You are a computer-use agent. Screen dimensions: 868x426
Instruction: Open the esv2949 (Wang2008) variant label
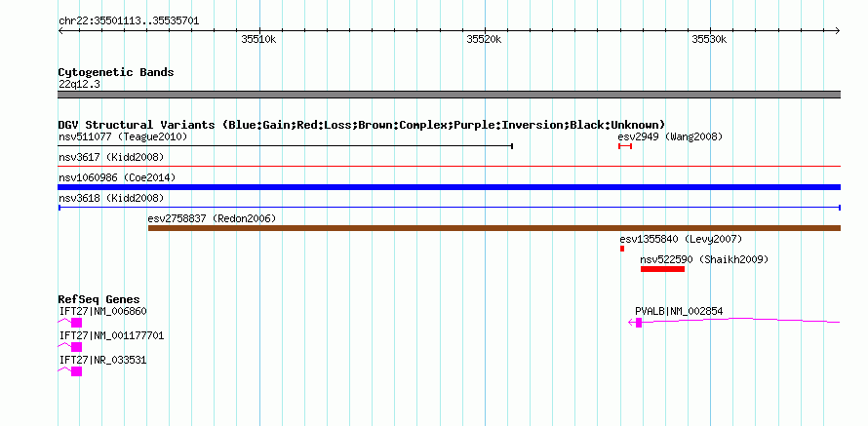click(670, 136)
